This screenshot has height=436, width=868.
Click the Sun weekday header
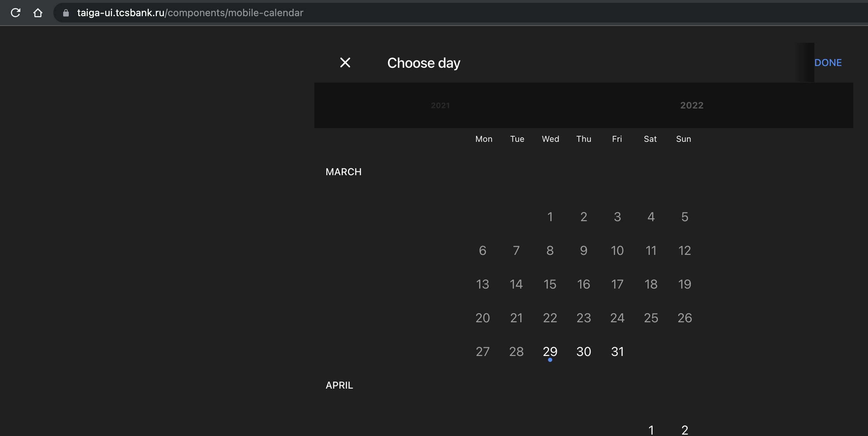tap(683, 139)
